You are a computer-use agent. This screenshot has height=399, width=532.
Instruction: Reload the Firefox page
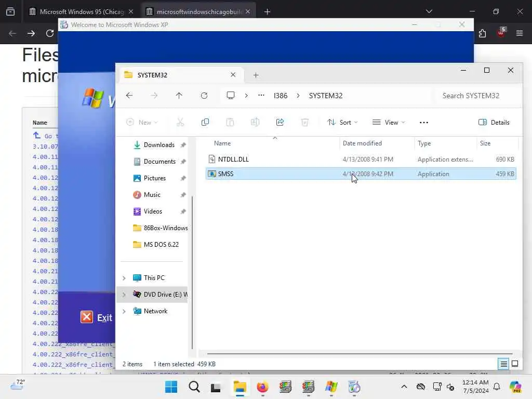[50, 33]
